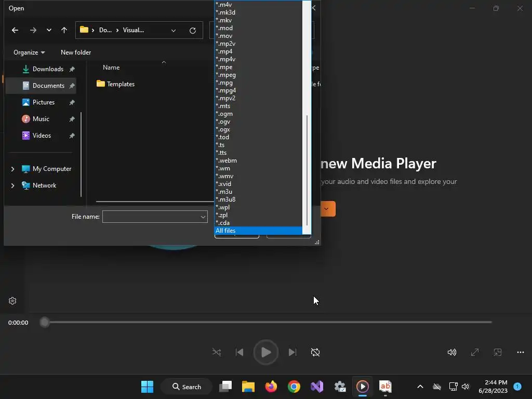
Task: Open the Settings app taskbar icon
Action: point(340,387)
